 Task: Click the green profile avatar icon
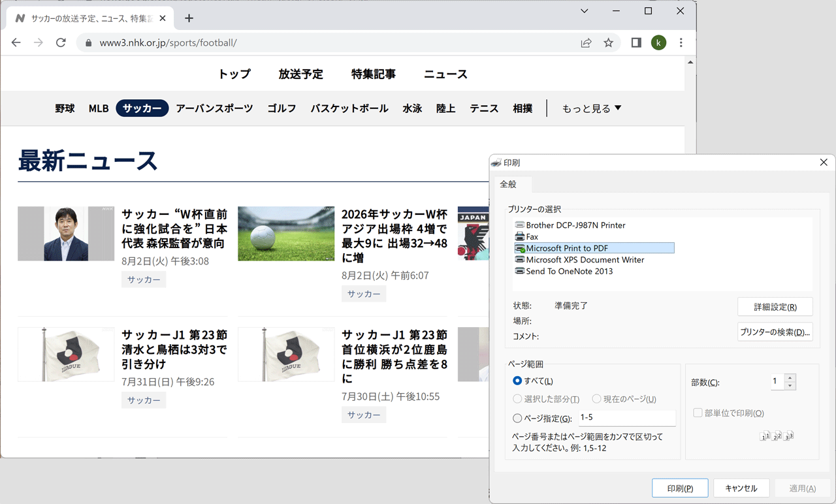pos(658,42)
